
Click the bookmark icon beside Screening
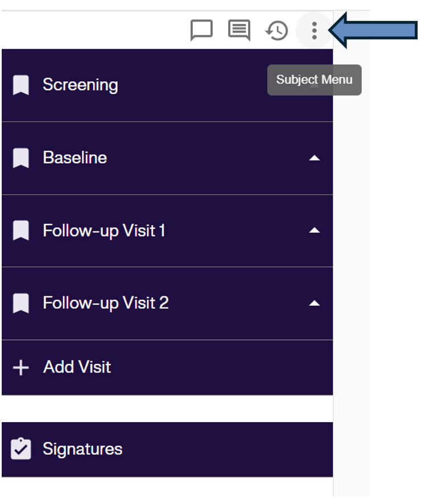coord(20,83)
